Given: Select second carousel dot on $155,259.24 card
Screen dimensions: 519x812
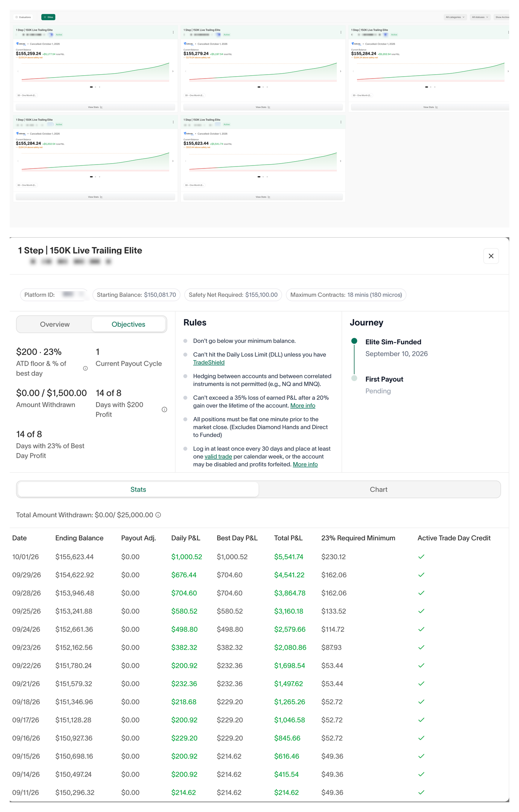Looking at the screenshot, I should pos(95,87).
